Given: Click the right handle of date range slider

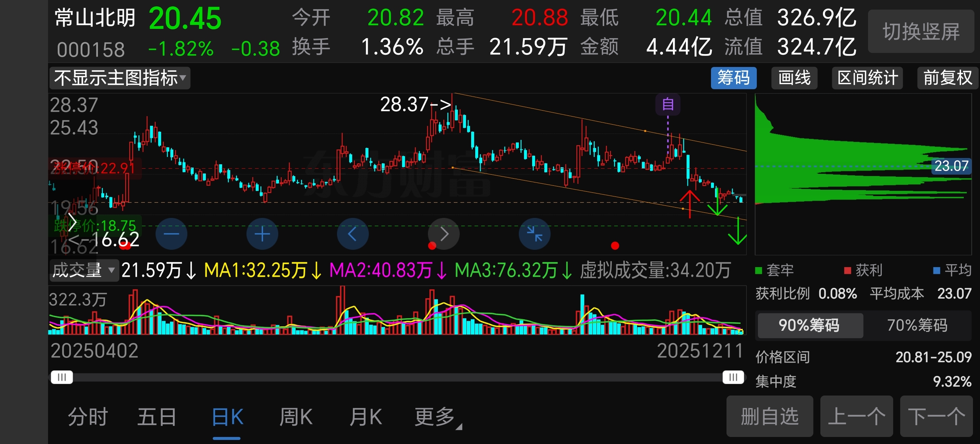Looking at the screenshot, I should tap(733, 377).
